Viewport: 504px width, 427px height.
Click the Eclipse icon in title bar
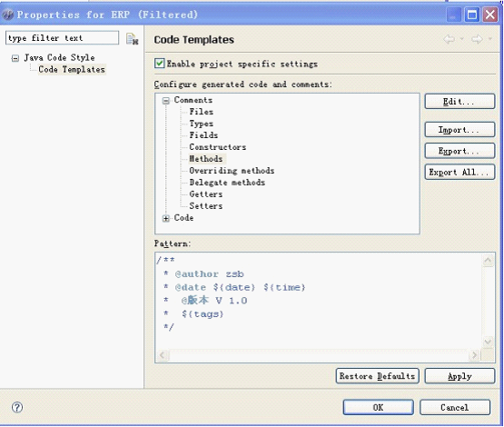[x=7, y=15]
